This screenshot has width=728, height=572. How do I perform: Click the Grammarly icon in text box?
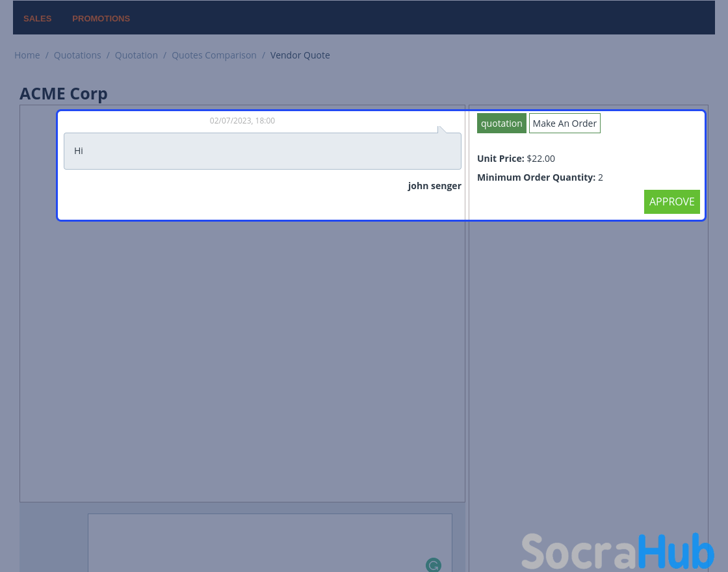[x=433, y=565]
